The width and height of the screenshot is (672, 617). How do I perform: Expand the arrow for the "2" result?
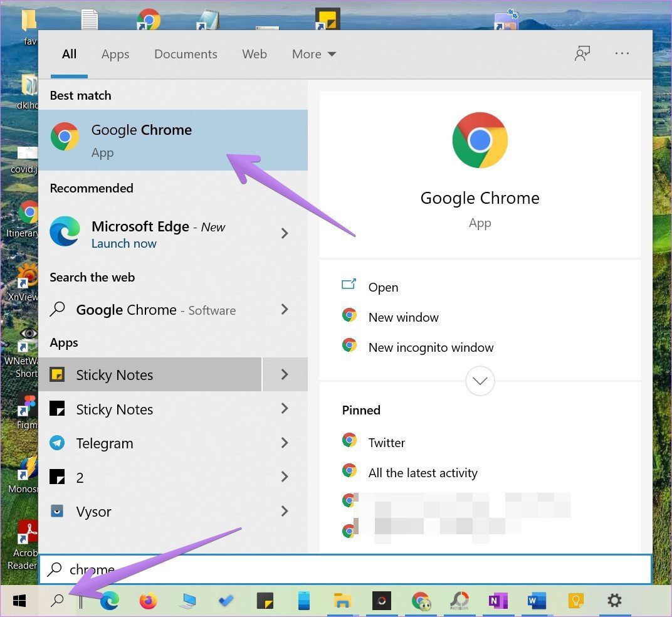285,477
